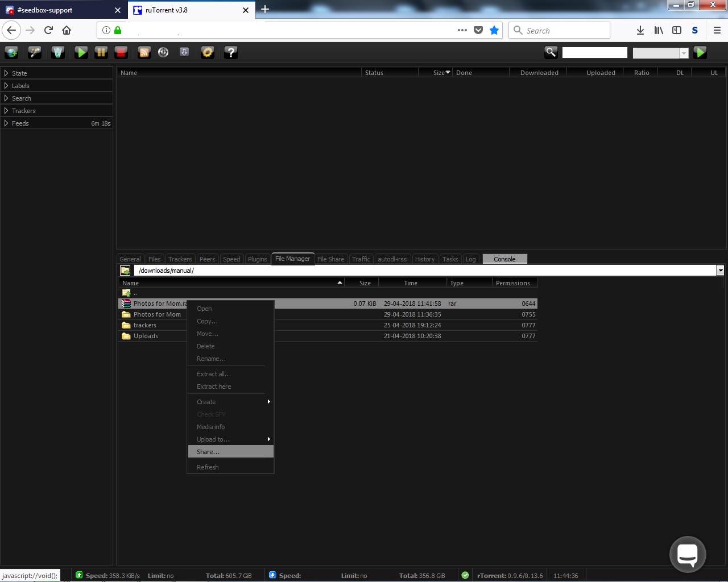The image size is (728, 582).
Task: Switch to the autodl-irssi tab
Action: (x=392, y=259)
